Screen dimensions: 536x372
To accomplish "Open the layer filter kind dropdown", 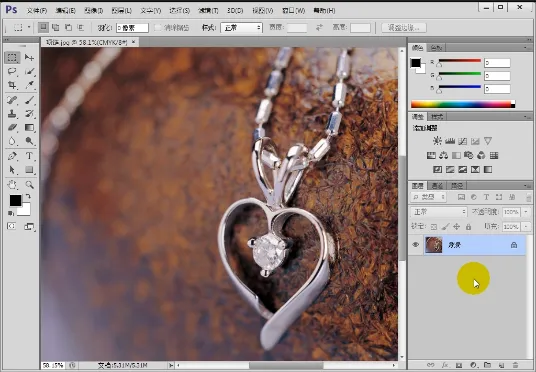I will pyautogui.click(x=429, y=197).
